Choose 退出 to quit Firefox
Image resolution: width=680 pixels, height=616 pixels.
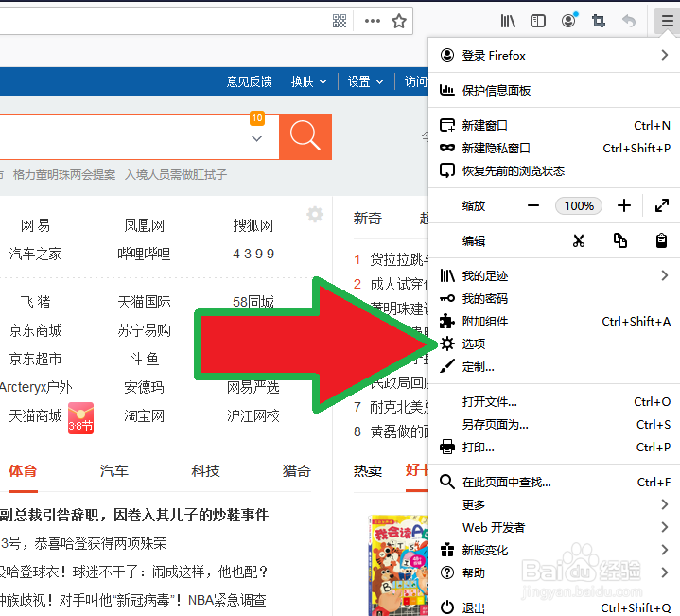point(554,607)
